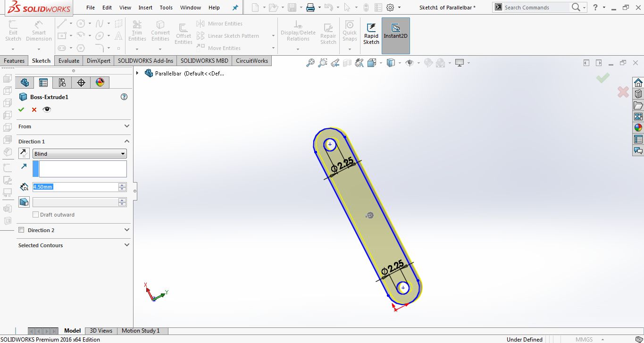This screenshot has width=644, height=343.
Task: Open the ConfigurationManager tab icon
Action: (62, 83)
